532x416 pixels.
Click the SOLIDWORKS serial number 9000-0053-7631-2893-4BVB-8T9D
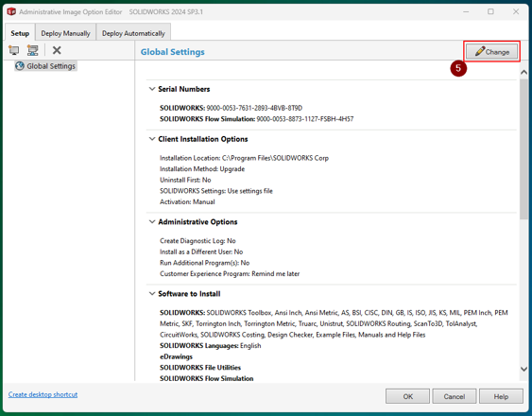pyautogui.click(x=254, y=108)
